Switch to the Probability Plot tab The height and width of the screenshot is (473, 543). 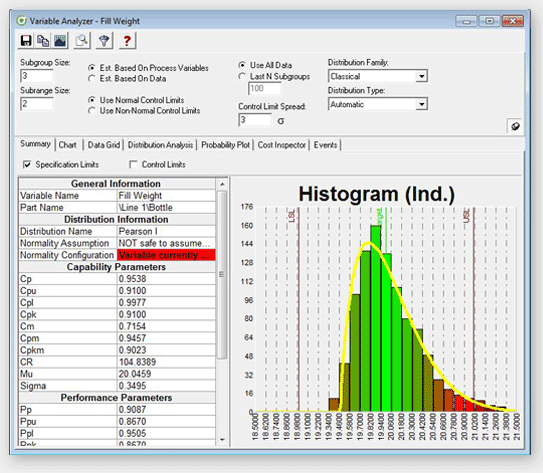(x=225, y=145)
